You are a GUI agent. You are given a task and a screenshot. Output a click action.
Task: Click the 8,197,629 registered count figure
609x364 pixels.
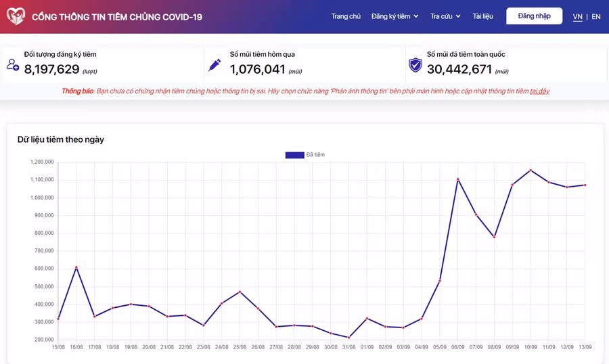(x=51, y=69)
